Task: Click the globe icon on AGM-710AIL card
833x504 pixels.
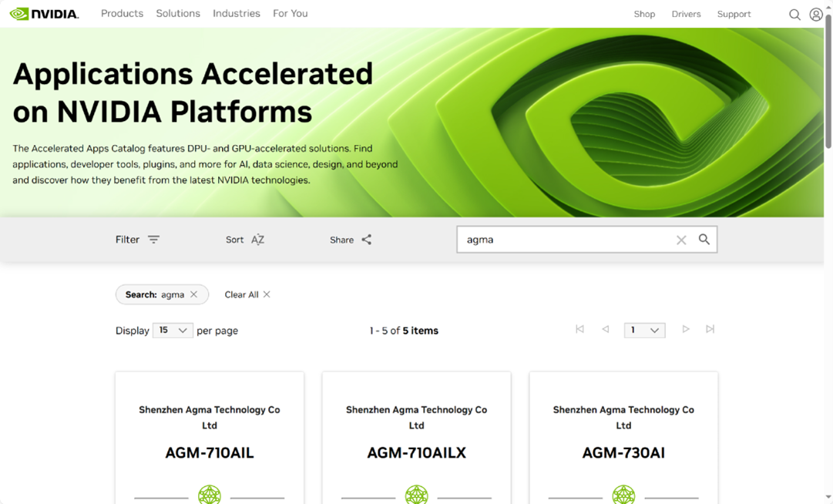Action: 210,495
